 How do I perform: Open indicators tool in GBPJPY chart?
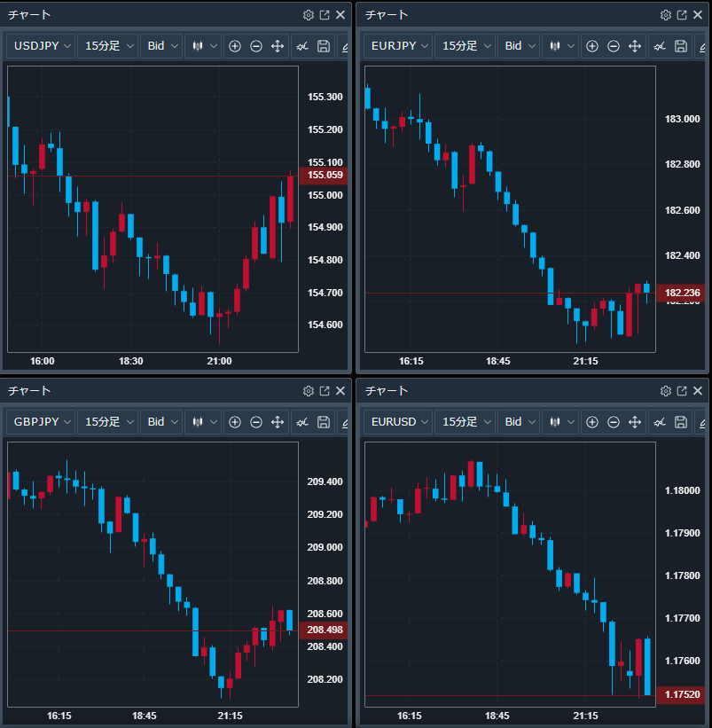pos(302,422)
